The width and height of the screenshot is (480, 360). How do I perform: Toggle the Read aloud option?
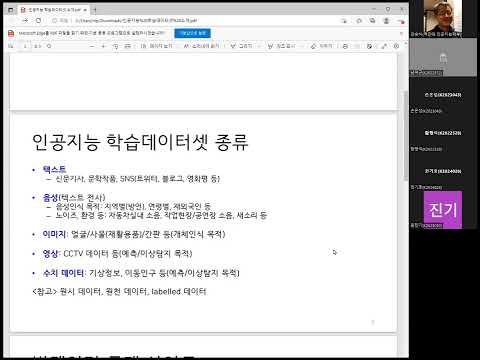tap(201, 46)
